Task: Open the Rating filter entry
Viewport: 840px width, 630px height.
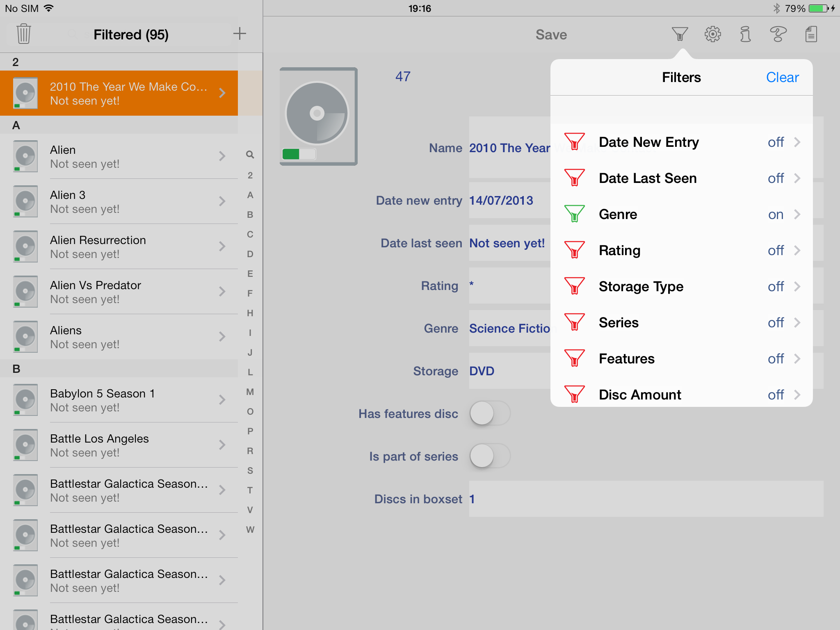Action: (682, 251)
